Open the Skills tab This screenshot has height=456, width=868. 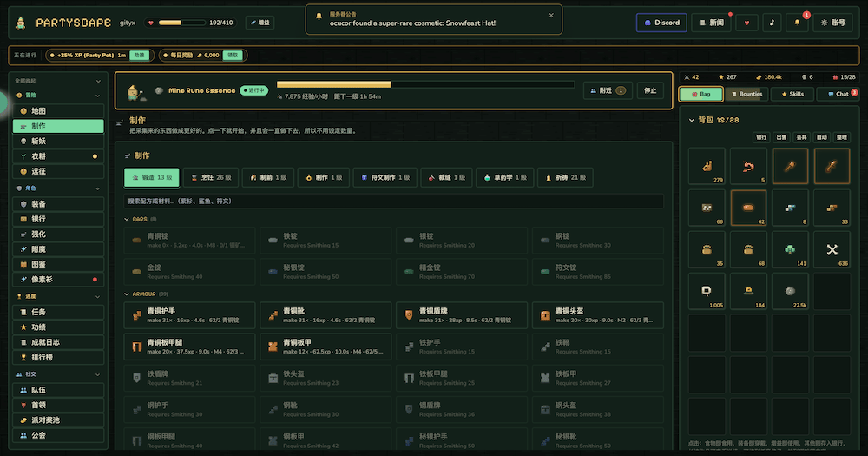click(792, 94)
